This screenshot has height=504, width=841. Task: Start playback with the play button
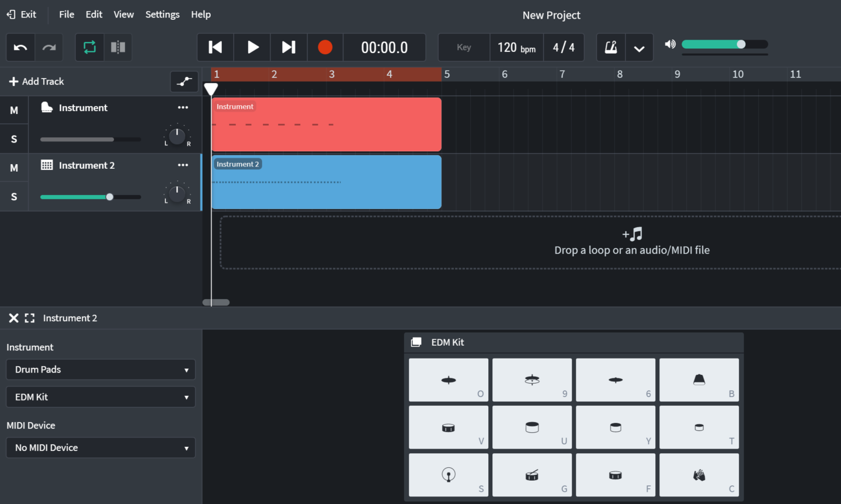coord(252,47)
